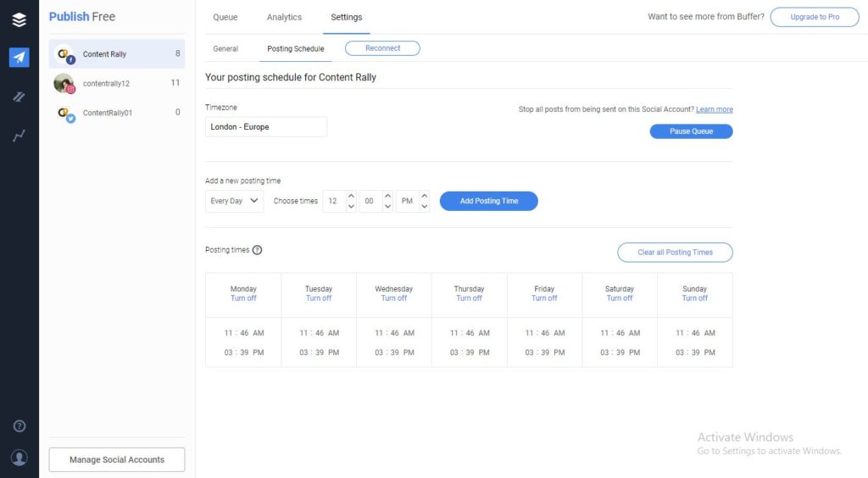Click the Upgrade to Pro button
868x478 pixels.
[x=815, y=17]
